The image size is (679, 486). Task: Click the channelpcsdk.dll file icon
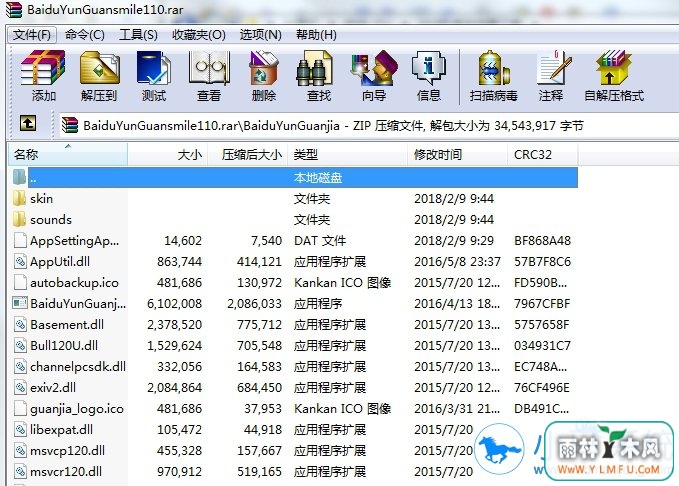click(20, 366)
